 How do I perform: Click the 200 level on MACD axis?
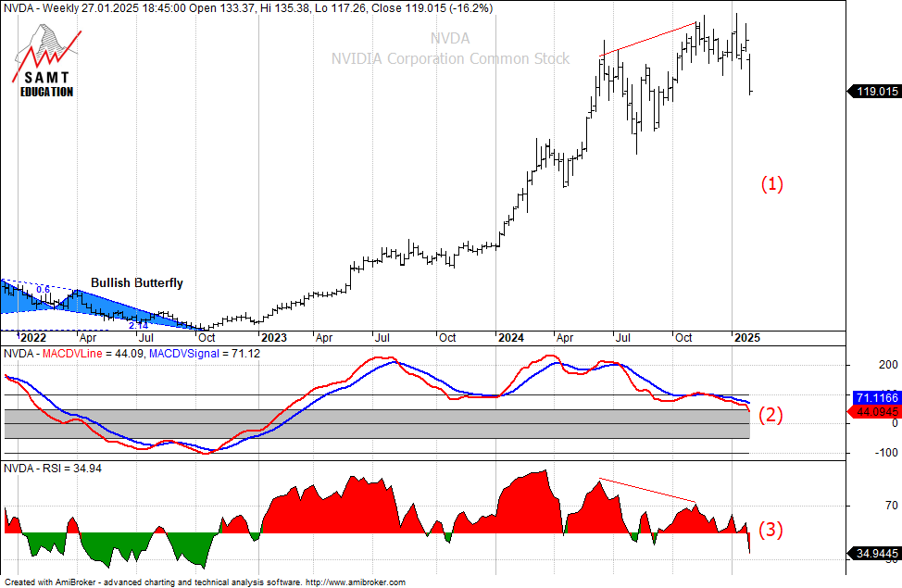pyautogui.click(x=888, y=365)
